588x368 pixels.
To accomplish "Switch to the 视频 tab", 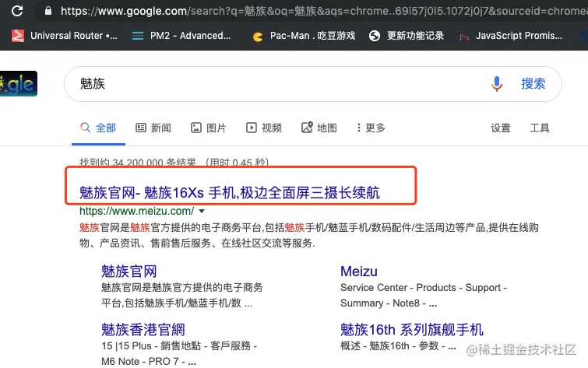I will pyautogui.click(x=264, y=128).
